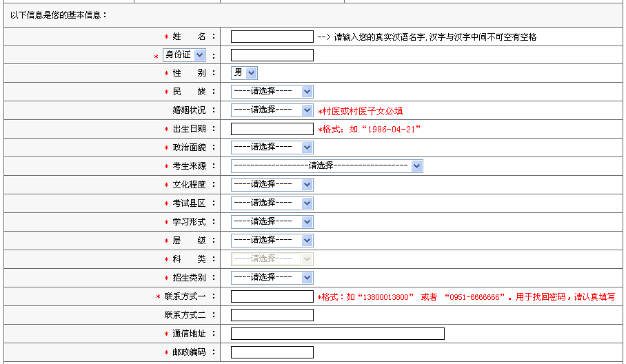Click the 出生日期 birth date field

pyautogui.click(x=272, y=128)
